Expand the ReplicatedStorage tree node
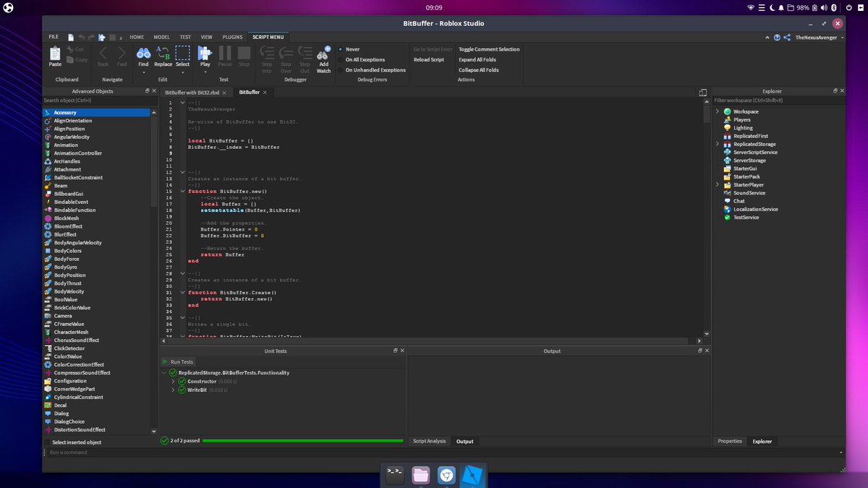The height and width of the screenshot is (488, 868). (718, 144)
